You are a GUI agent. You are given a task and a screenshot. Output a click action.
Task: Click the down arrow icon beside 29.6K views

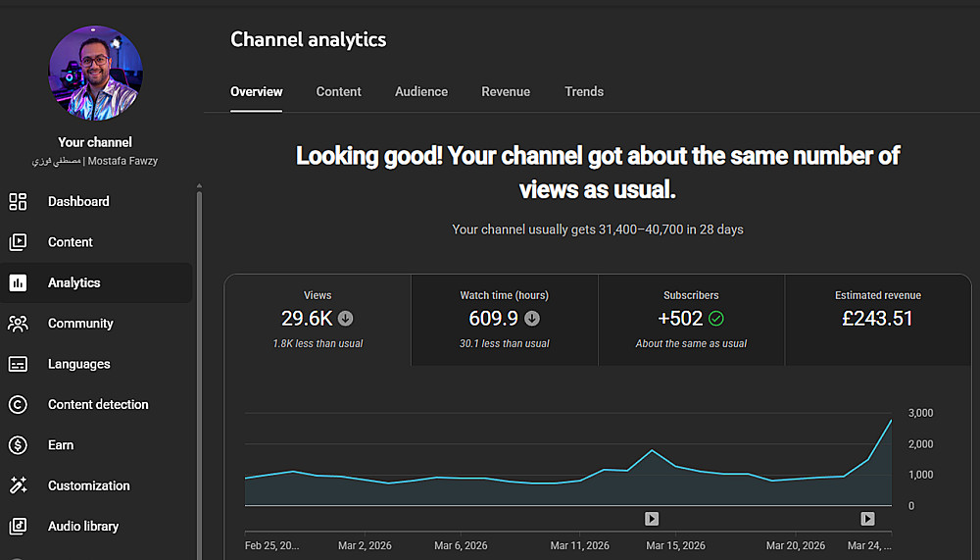pyautogui.click(x=345, y=319)
